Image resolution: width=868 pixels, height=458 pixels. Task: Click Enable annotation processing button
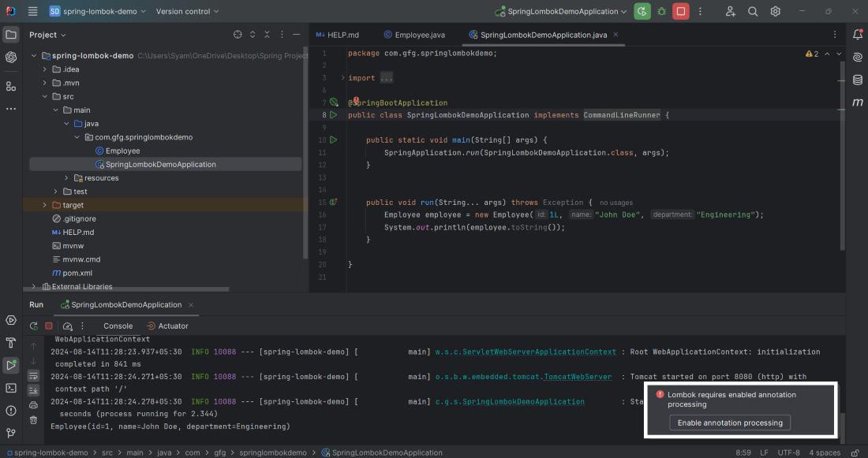pos(730,423)
